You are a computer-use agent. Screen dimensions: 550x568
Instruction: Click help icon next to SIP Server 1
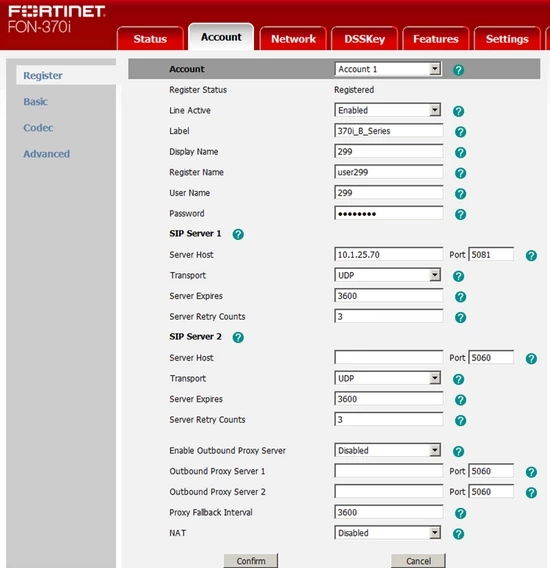tap(238, 234)
